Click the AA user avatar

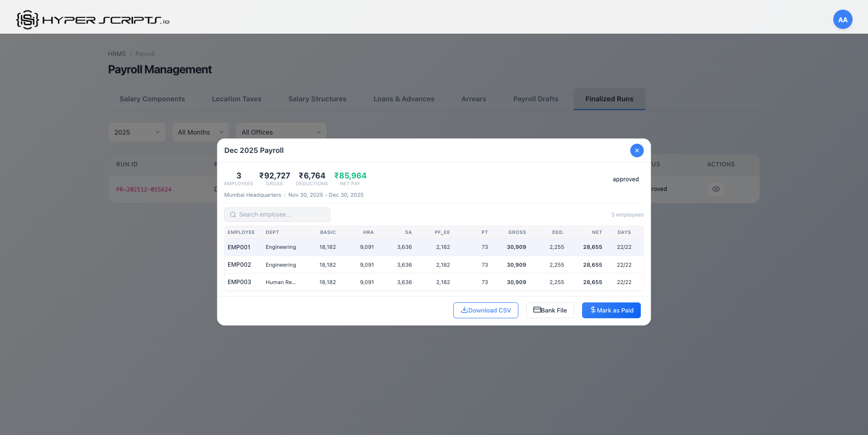842,20
